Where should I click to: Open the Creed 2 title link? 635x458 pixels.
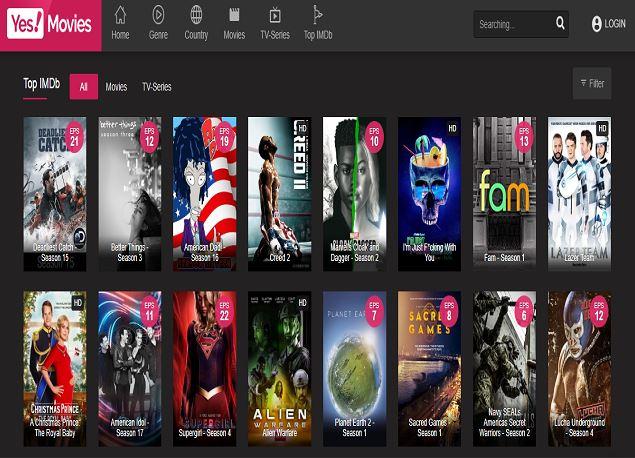pyautogui.click(x=280, y=258)
